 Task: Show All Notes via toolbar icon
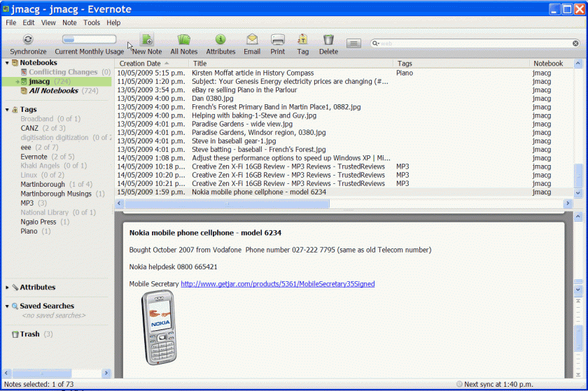point(183,39)
